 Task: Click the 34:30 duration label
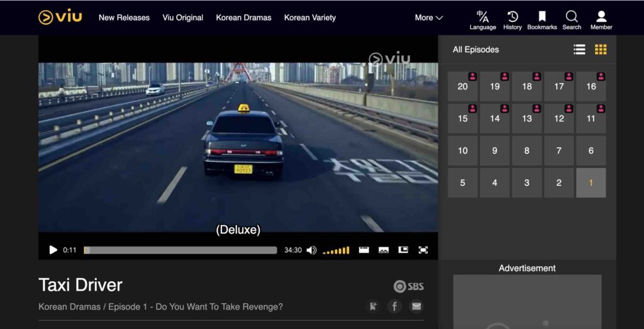293,250
